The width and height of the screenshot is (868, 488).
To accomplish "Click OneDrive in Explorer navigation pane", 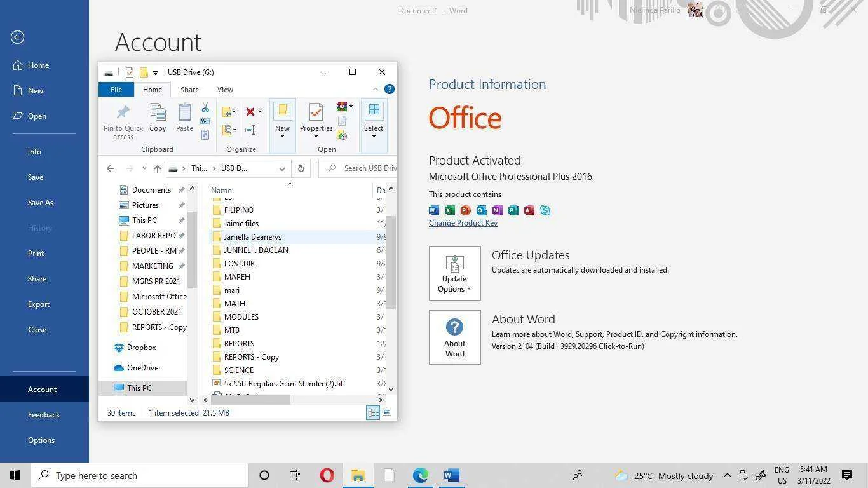I will tap(135, 368).
